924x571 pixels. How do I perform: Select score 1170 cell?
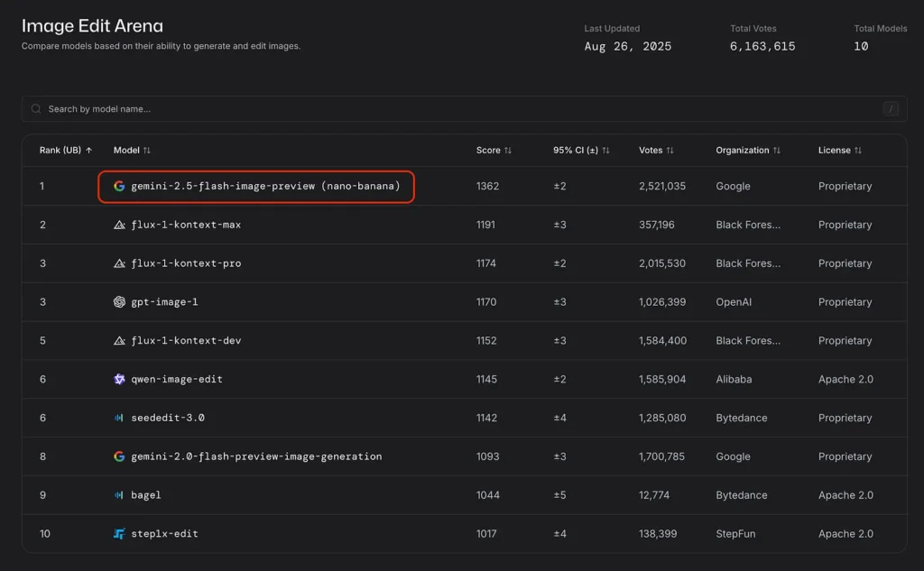pos(486,301)
